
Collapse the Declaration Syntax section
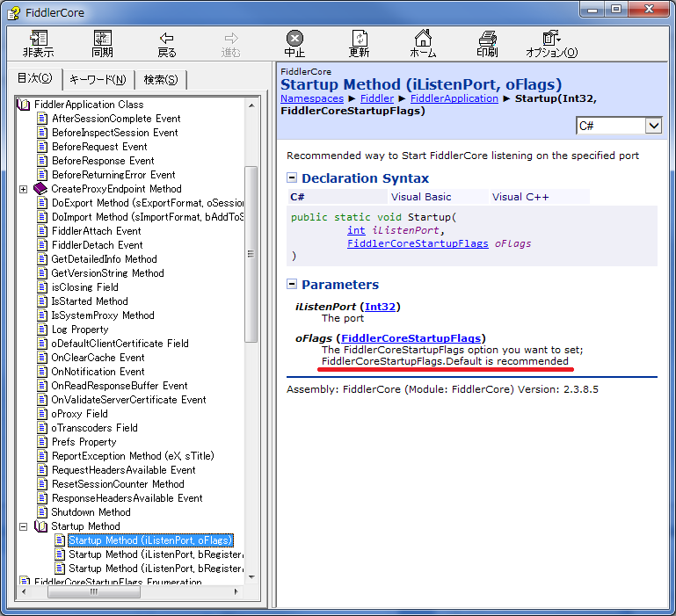[x=292, y=178]
